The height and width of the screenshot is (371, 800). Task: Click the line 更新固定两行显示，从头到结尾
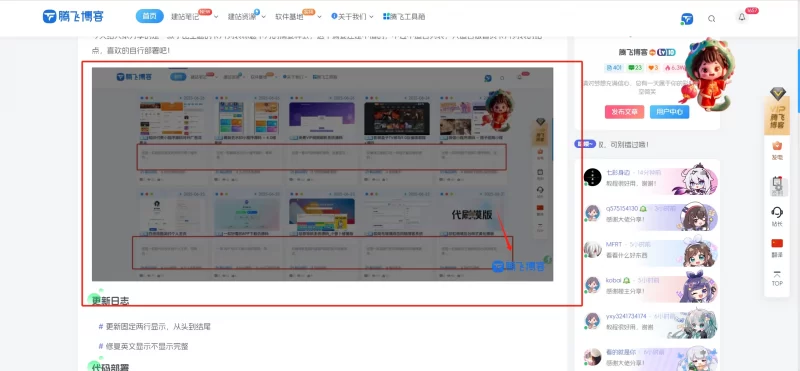coord(158,327)
